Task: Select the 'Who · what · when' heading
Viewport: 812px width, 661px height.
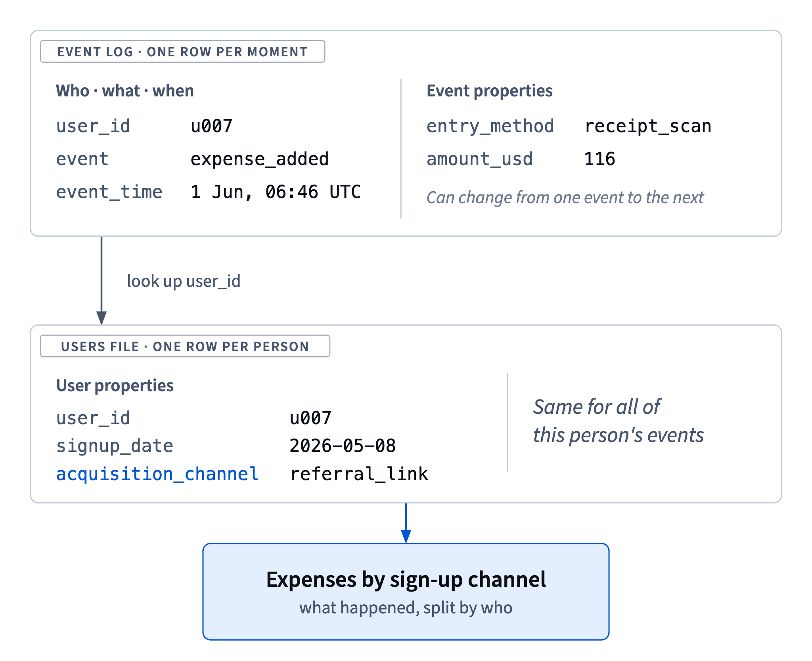Action: 125,91
